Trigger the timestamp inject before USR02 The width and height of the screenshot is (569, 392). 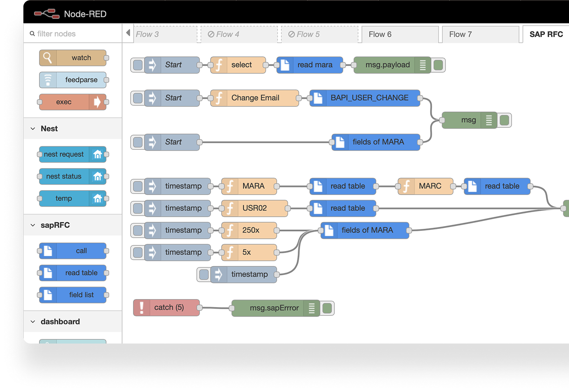tap(137, 208)
